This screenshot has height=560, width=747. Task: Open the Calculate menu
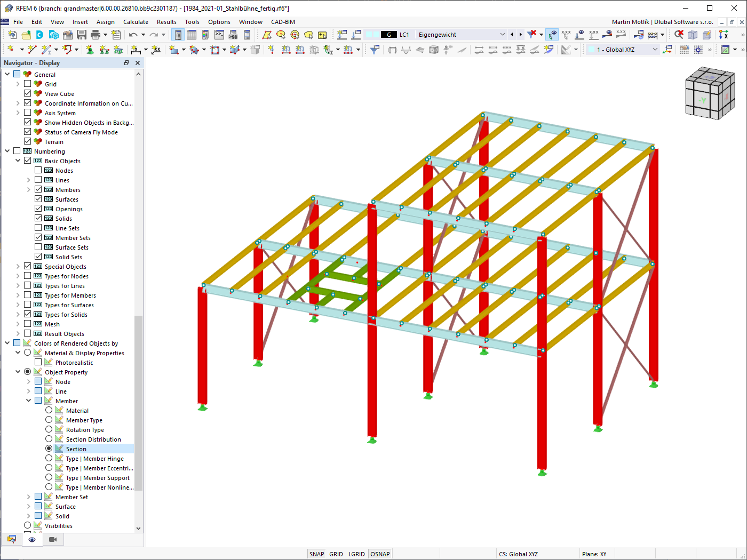[136, 22]
